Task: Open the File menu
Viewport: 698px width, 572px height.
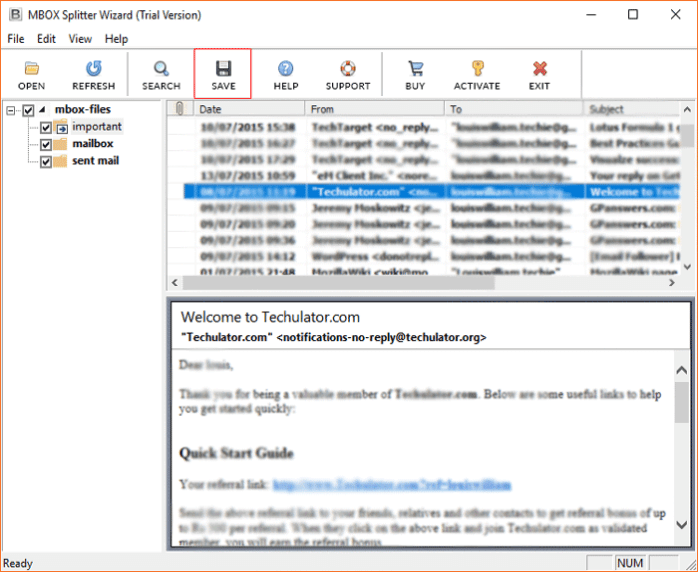Action: (16, 39)
